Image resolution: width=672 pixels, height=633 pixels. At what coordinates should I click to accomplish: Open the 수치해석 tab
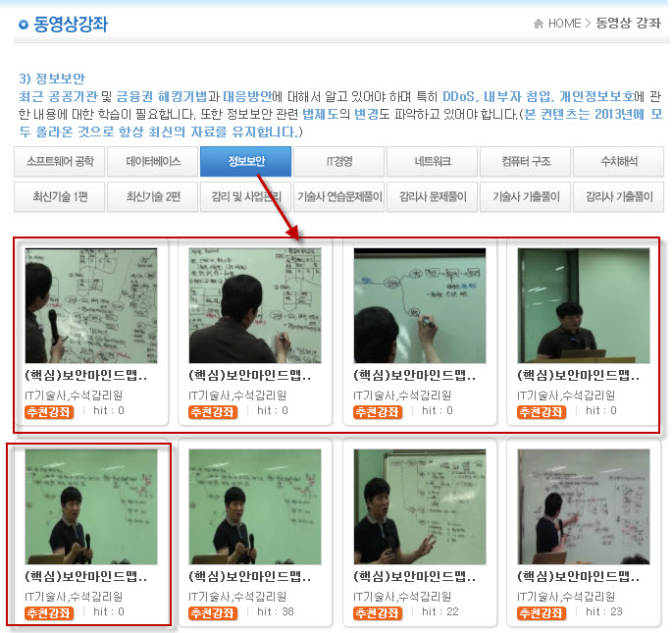coord(618,162)
